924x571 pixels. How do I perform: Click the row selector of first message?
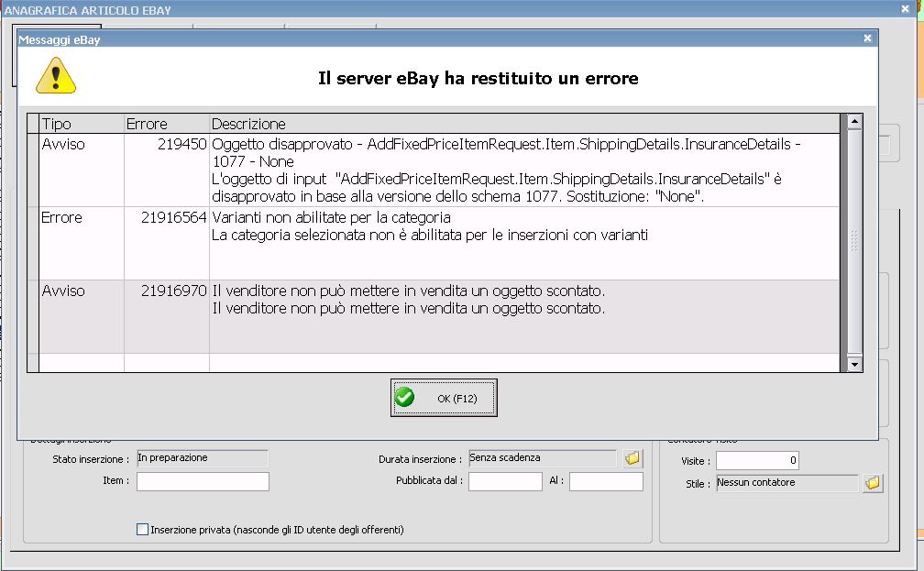[x=33, y=170]
